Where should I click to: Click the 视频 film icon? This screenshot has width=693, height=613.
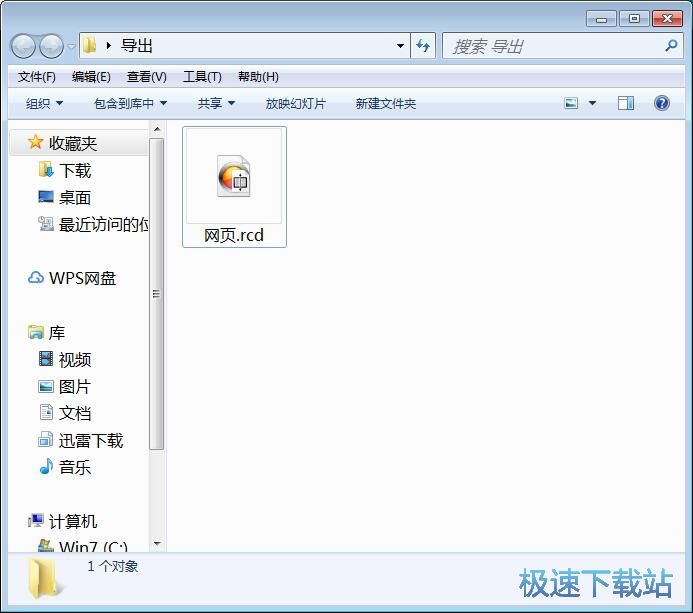[46, 359]
